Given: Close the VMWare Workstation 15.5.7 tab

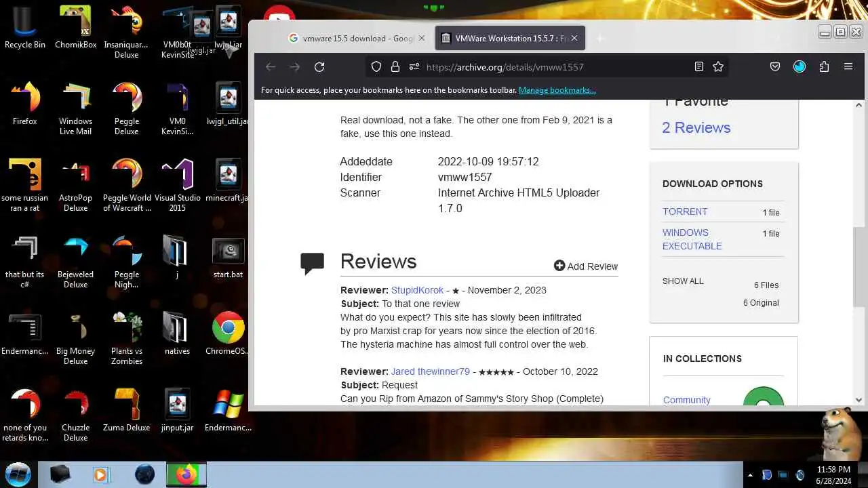Looking at the screenshot, I should tap(574, 39).
